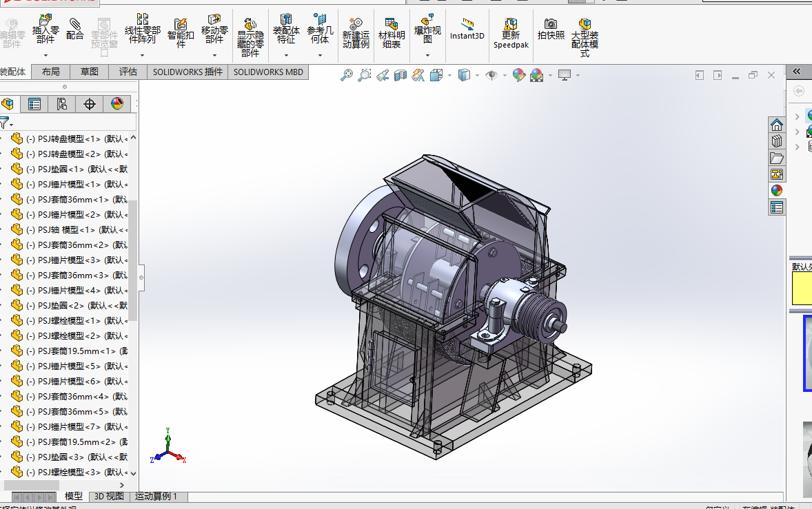Open dropdown under Exploded View (爆炸视图)

click(428, 55)
